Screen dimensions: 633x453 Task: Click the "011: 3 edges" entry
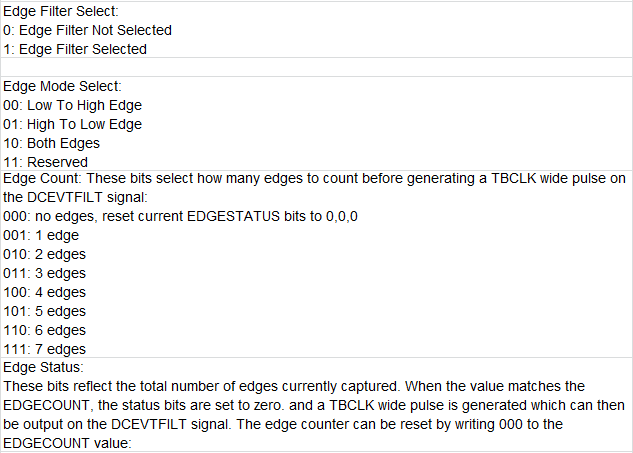click(x=44, y=273)
